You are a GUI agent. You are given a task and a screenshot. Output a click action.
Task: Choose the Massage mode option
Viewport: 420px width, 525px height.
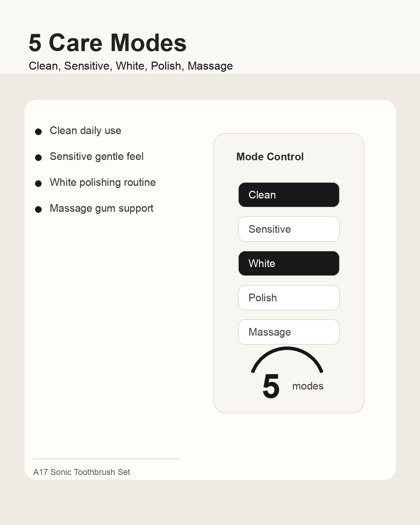(289, 332)
